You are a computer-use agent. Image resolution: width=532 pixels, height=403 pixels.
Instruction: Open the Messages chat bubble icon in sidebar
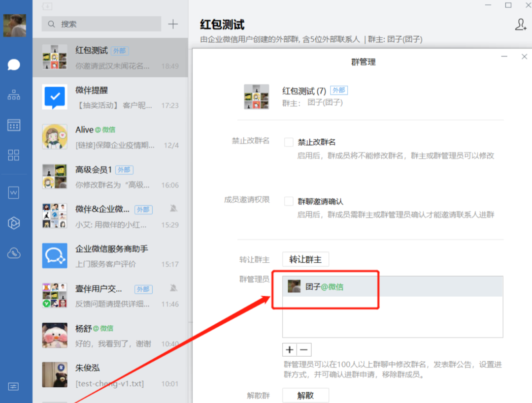coord(14,64)
